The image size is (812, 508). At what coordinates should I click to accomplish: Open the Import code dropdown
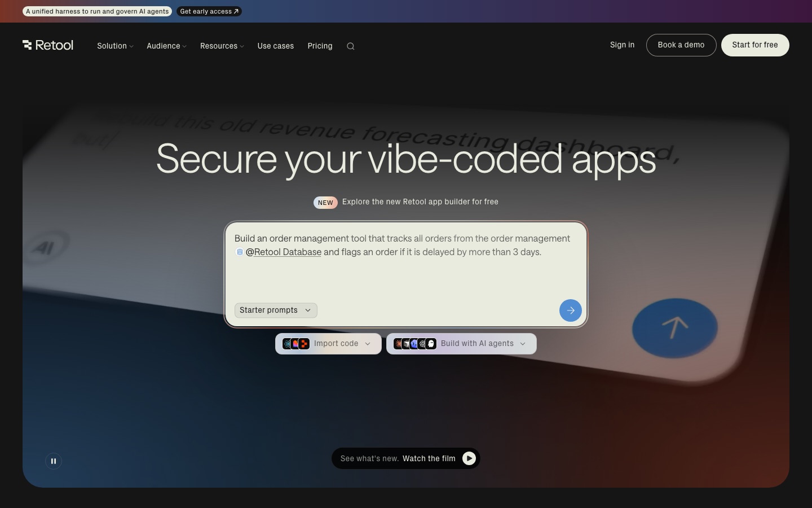pos(328,344)
